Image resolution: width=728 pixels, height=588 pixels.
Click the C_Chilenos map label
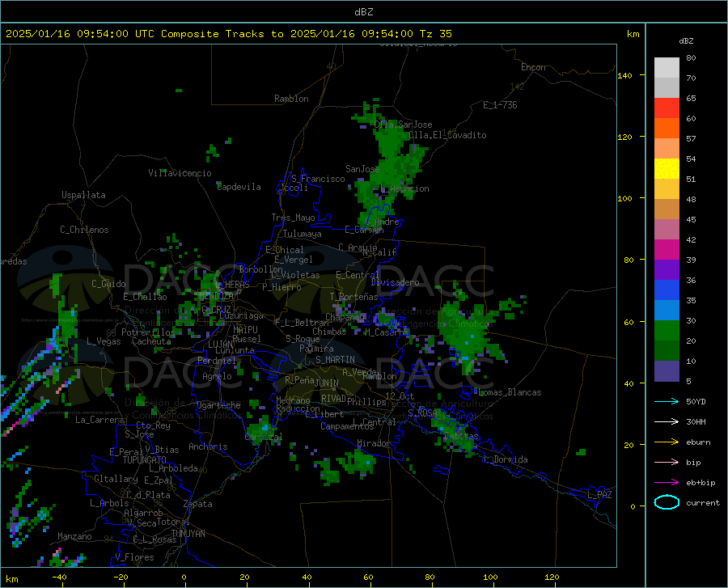pyautogui.click(x=84, y=230)
